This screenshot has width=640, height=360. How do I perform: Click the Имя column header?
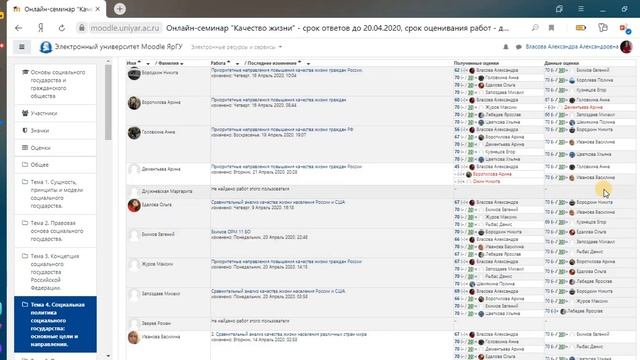[131, 63]
